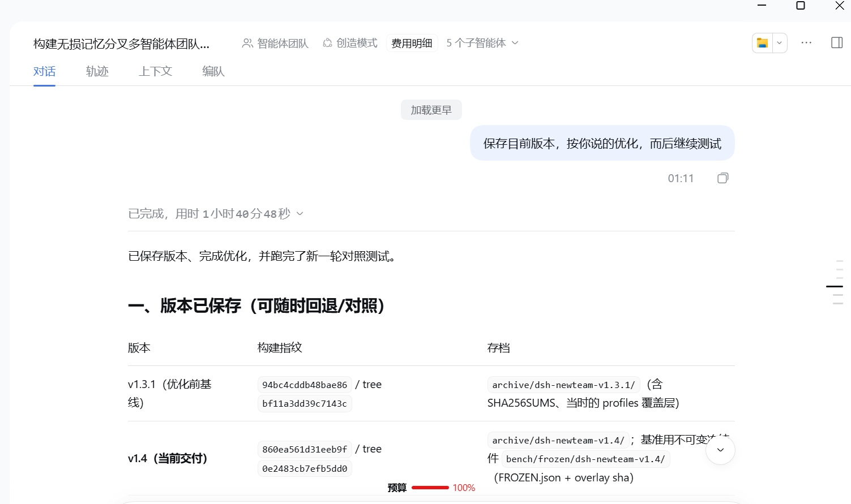The height and width of the screenshot is (504, 851).
Task: Select path archive/dsh-newteam-v1.3.1/
Action: pyautogui.click(x=563, y=385)
